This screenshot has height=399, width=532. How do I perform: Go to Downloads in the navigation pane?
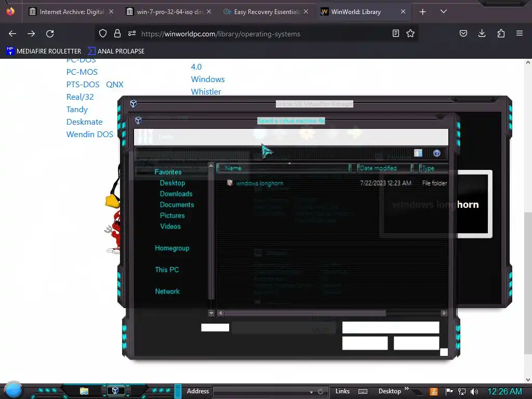pos(176,194)
